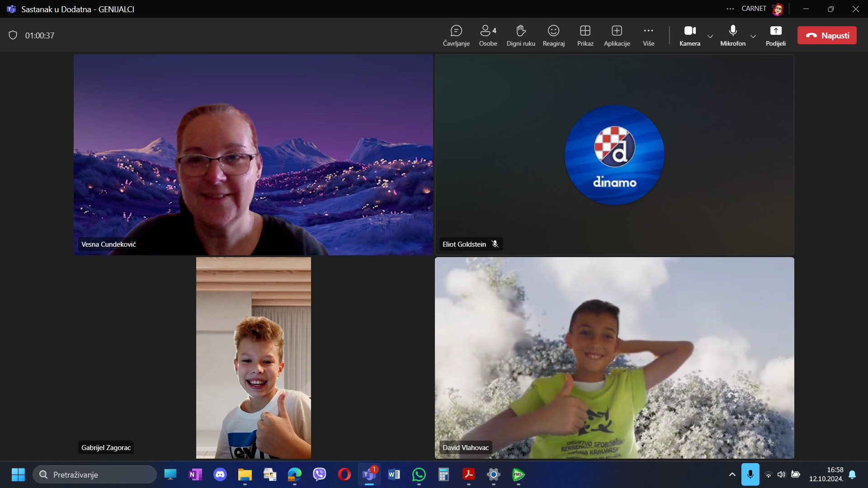This screenshot has width=868, height=488.
Task: Open the notifications bell icon
Action: (x=852, y=474)
